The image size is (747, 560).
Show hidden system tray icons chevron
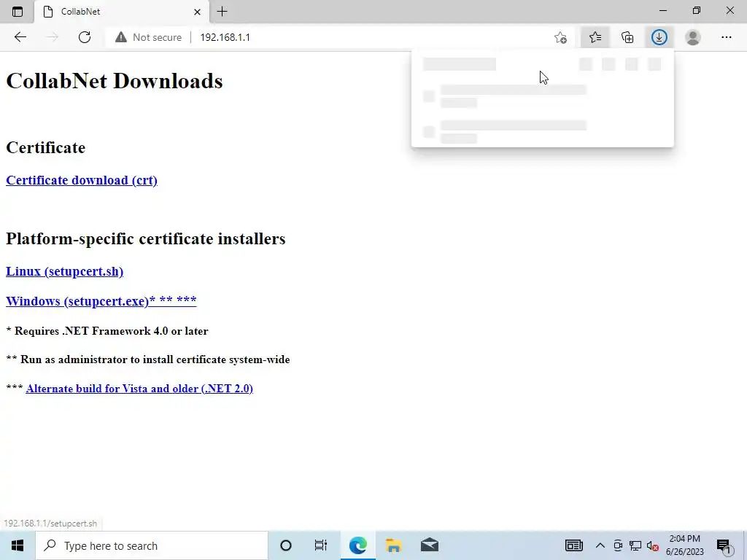(x=600, y=545)
